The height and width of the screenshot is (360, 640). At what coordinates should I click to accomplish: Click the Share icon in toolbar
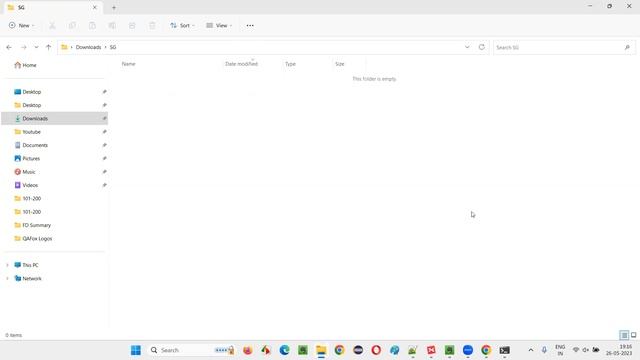[x=132, y=25]
